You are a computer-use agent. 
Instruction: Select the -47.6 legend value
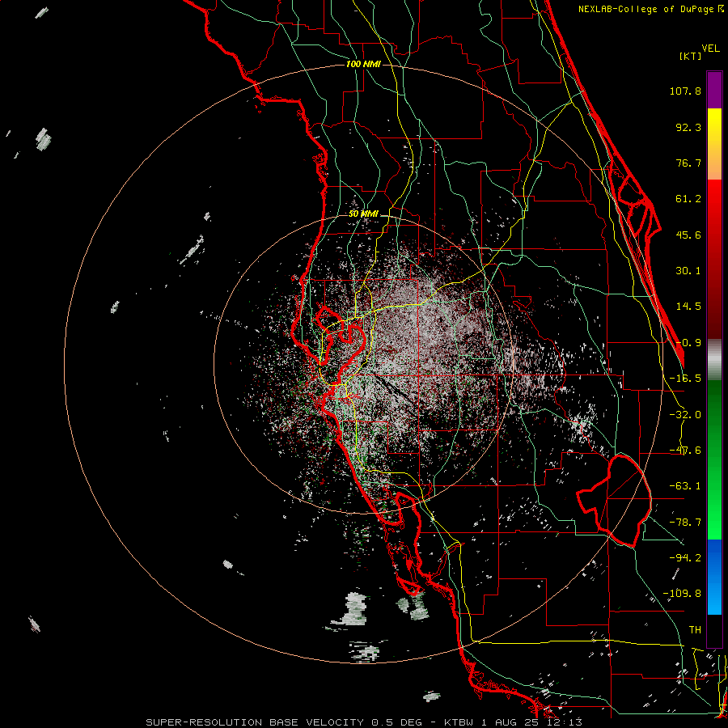pyautogui.click(x=685, y=451)
